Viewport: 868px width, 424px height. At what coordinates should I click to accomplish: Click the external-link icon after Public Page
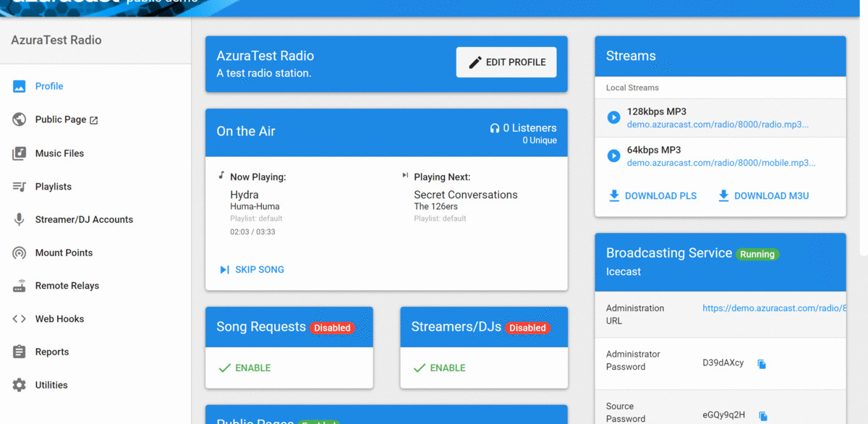[93, 120]
